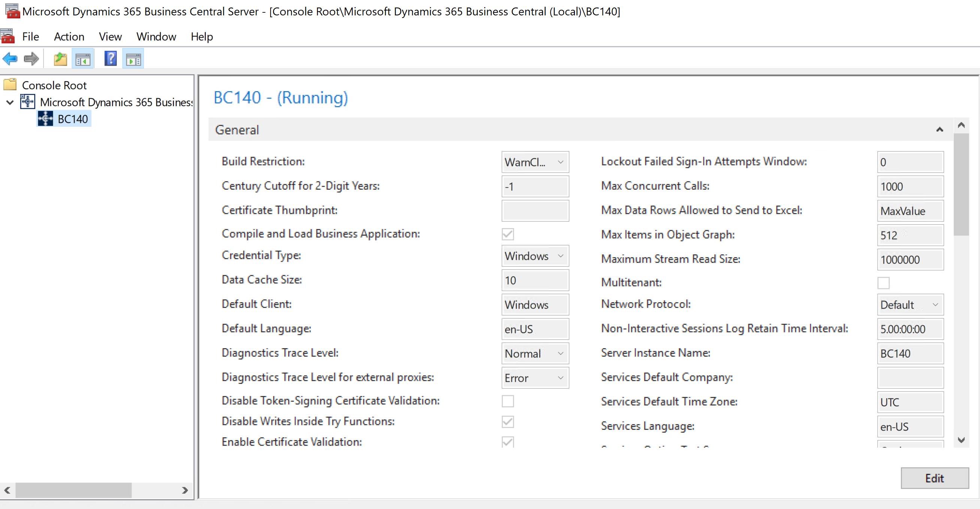This screenshot has width=980, height=509.
Task: Click the Up one level folder icon
Action: pos(60,59)
